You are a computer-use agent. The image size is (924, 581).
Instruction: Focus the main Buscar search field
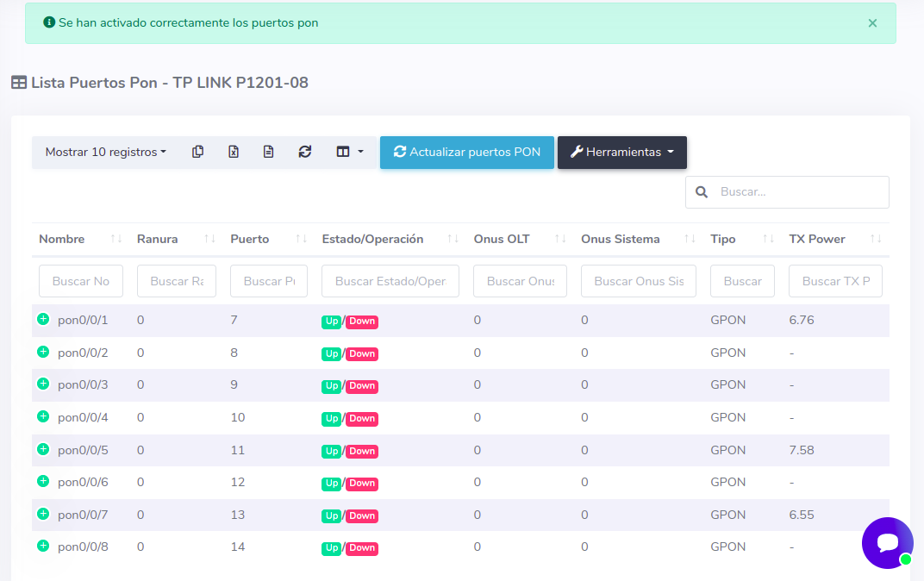coord(799,192)
